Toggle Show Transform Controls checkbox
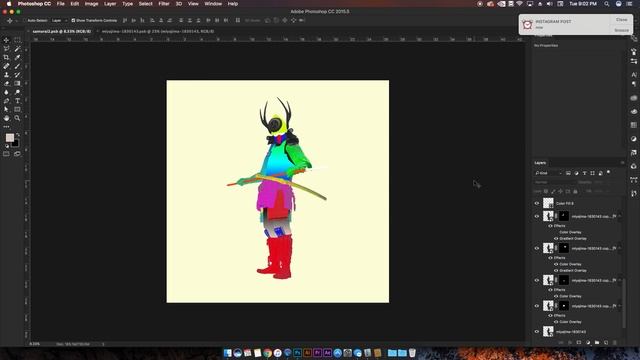This screenshot has height=360, width=640. (73, 20)
